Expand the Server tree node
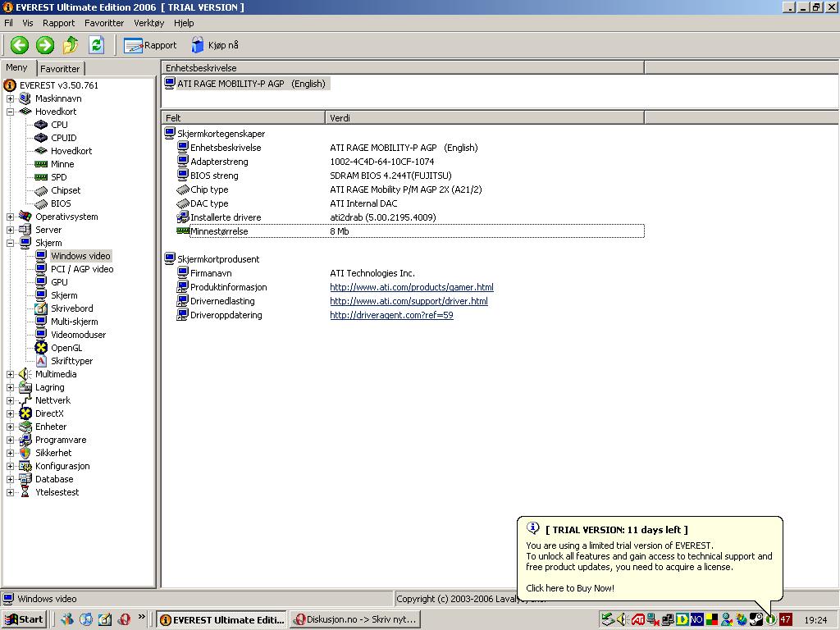 click(x=10, y=230)
